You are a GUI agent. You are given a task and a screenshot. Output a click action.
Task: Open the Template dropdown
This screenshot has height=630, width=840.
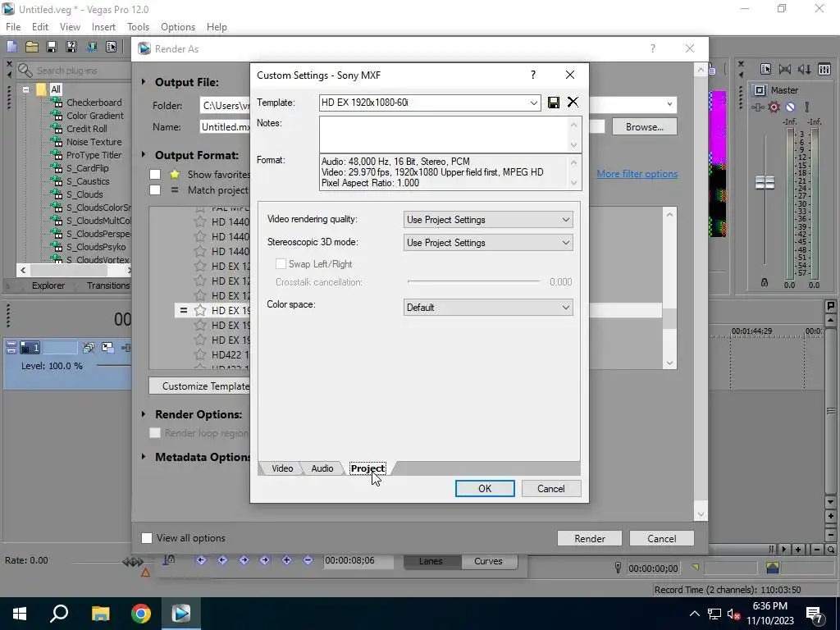tap(533, 103)
